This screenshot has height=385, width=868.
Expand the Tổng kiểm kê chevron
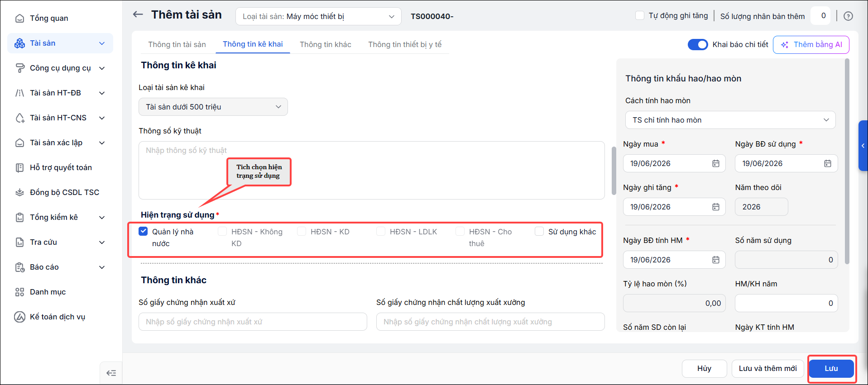102,218
